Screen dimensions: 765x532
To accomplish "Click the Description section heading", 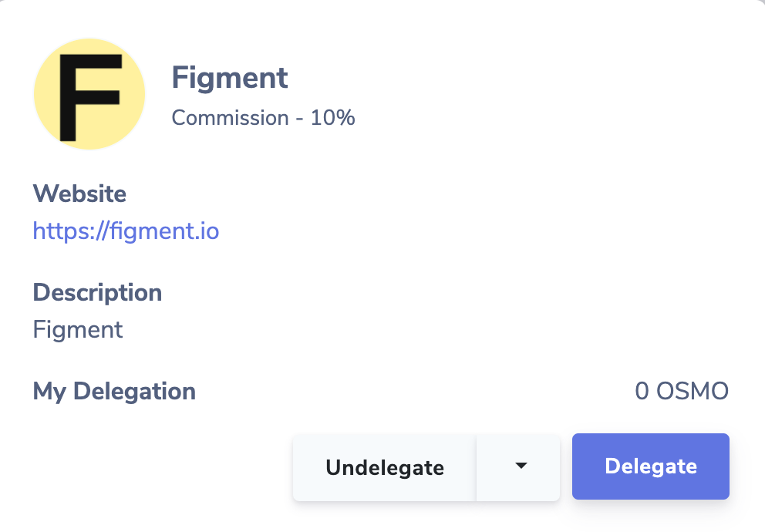I will (x=97, y=292).
